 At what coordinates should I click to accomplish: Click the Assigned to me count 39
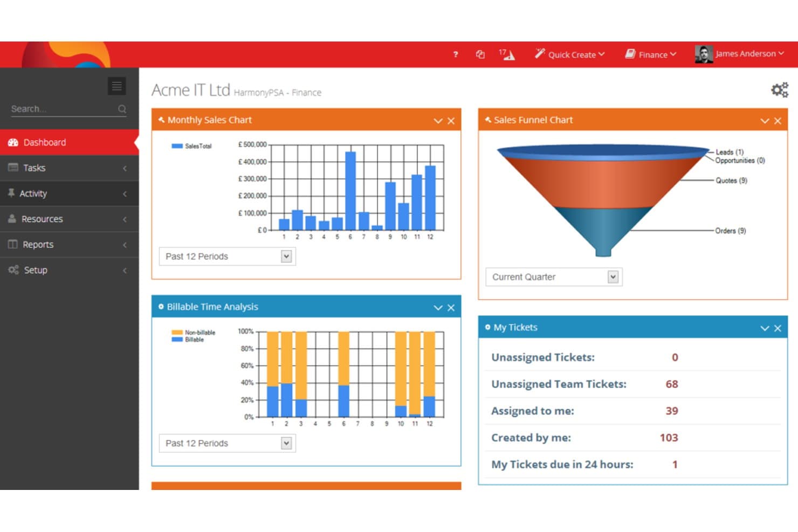[672, 411]
